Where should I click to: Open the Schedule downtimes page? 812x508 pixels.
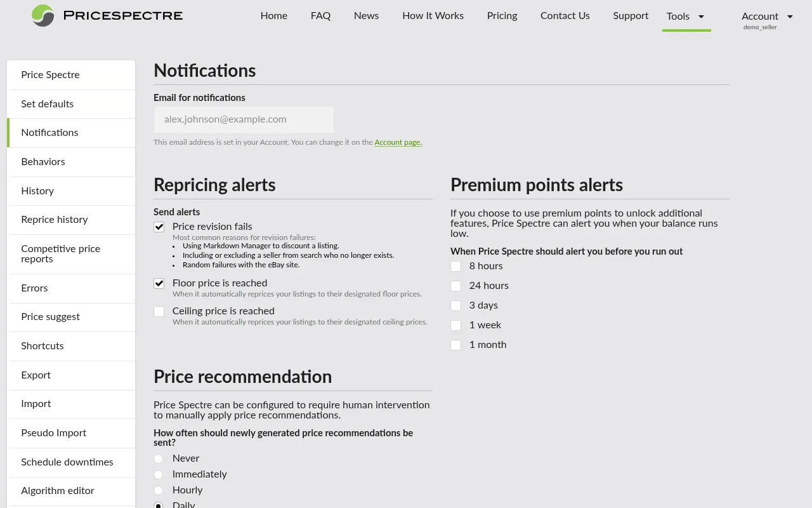67,462
